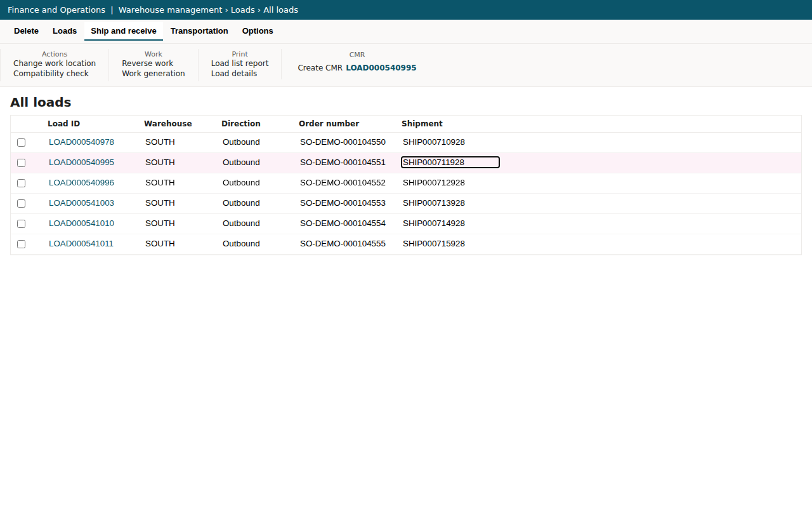Click Change work location action
812x508 pixels.
[x=55, y=63]
